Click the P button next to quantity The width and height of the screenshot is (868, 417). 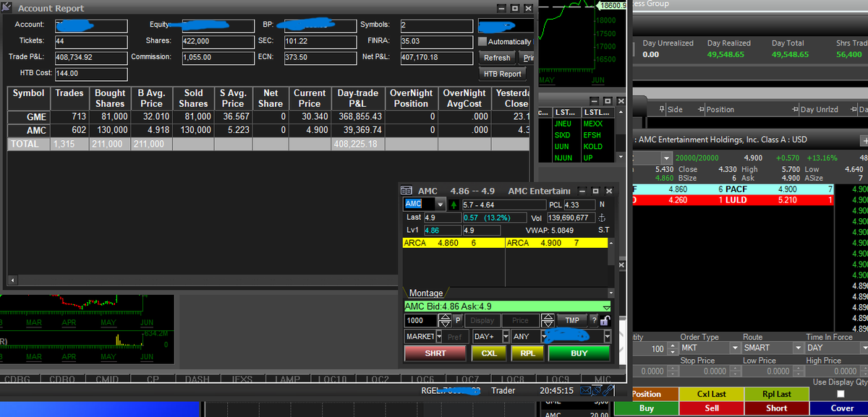[x=458, y=321]
